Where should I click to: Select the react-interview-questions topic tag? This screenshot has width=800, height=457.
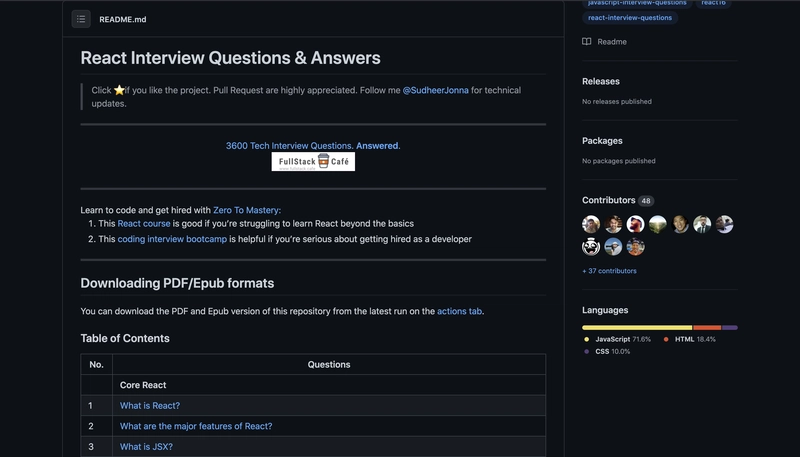pyautogui.click(x=630, y=18)
